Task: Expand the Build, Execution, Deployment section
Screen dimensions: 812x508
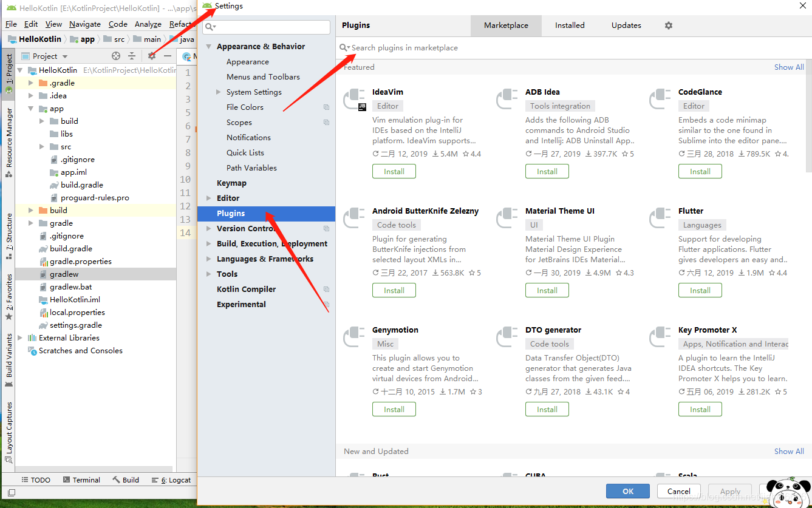Action: tap(209, 244)
